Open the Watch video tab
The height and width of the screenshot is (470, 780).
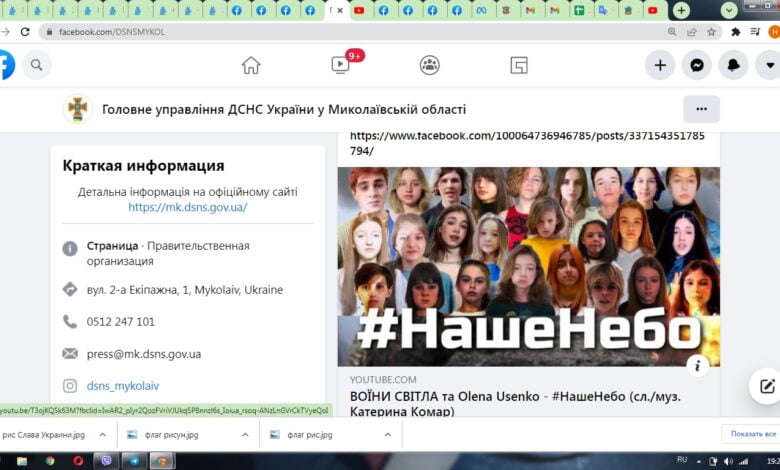click(x=340, y=65)
